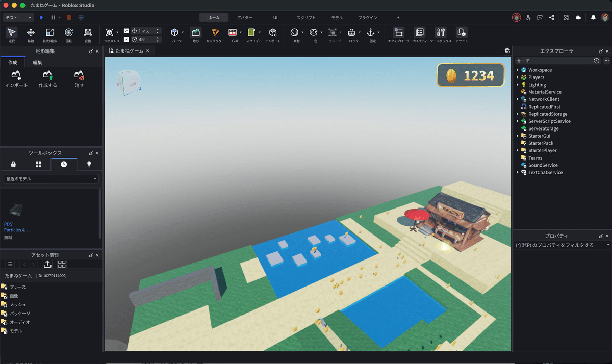This screenshot has width=612, height=364.
Task: Choose the Scale (拡大/縮小) tool
Action: (x=49, y=34)
